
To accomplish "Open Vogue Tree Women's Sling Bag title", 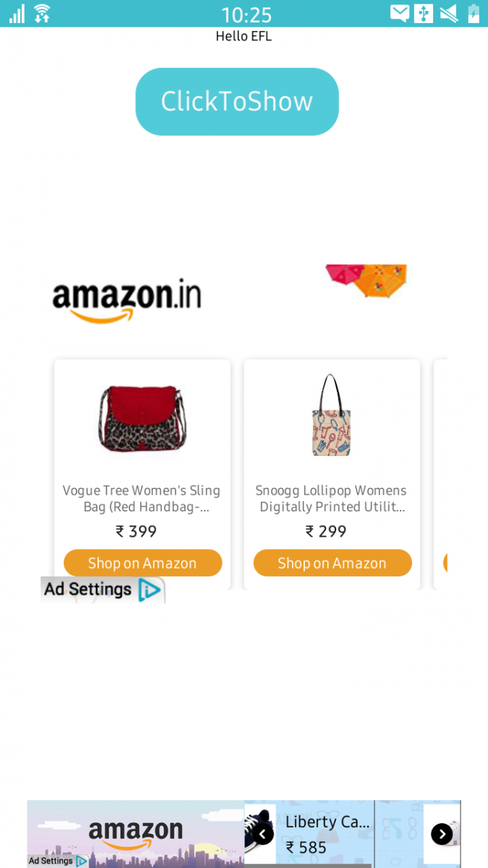I will (142, 498).
